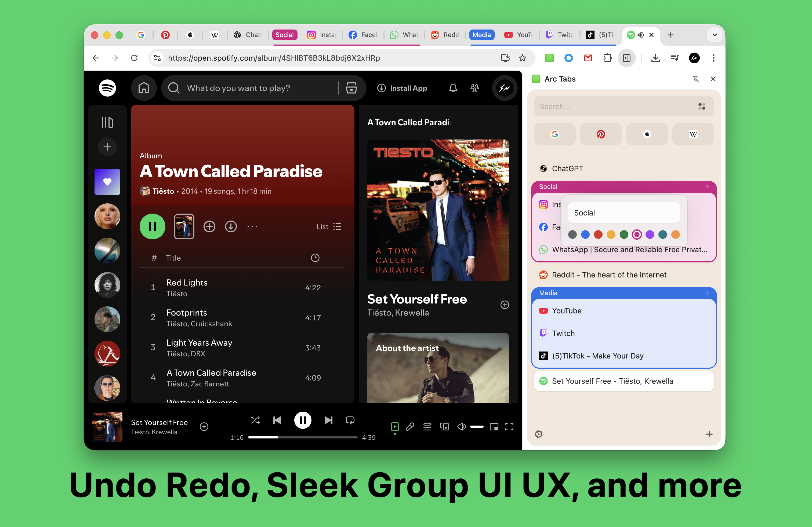The width and height of the screenshot is (812, 527).
Task: Skip to previous track
Action: (x=277, y=420)
